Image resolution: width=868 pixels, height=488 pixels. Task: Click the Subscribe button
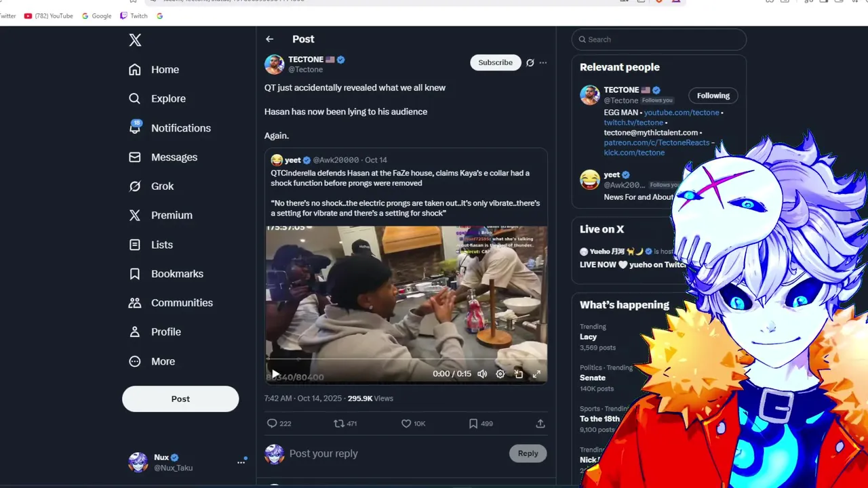click(496, 62)
